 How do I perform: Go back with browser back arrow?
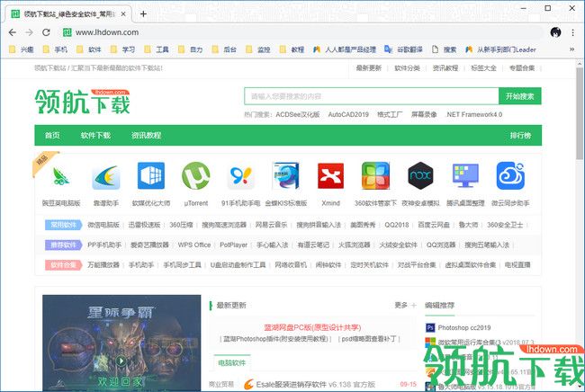coord(13,32)
